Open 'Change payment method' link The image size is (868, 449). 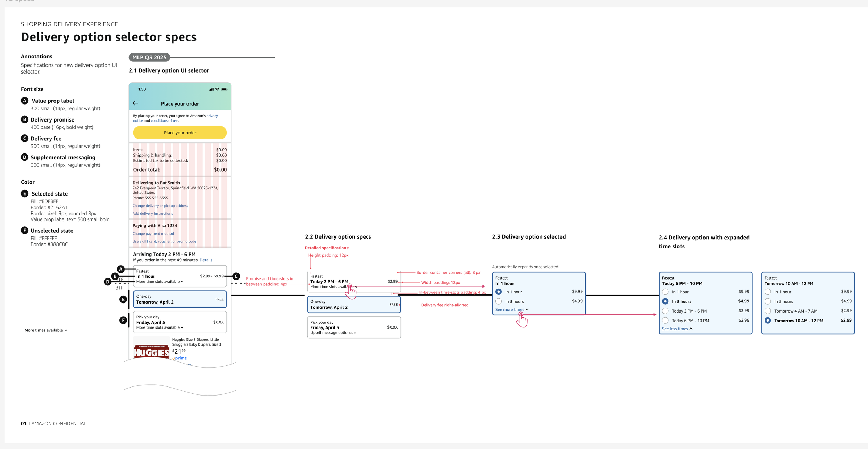click(x=153, y=234)
